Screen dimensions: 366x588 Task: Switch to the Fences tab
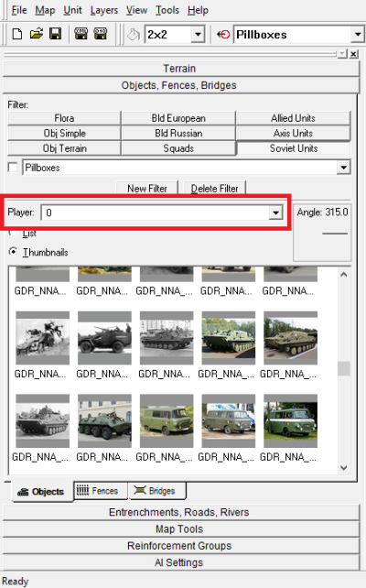point(101,491)
